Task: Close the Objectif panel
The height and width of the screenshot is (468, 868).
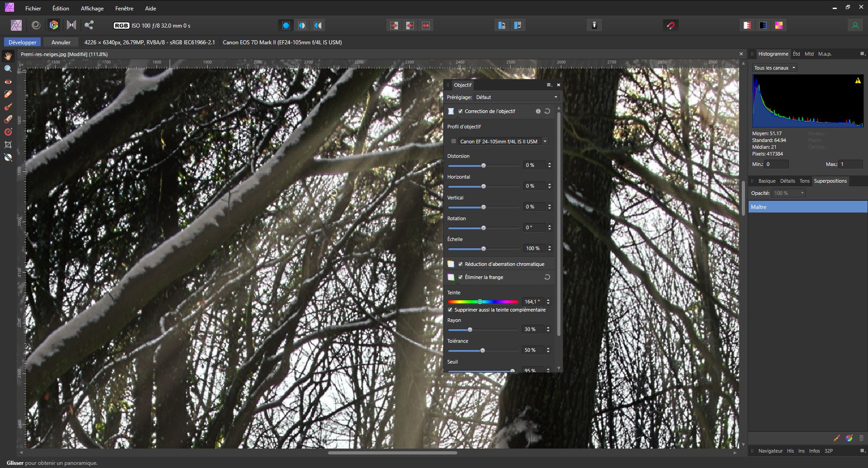Action: click(559, 85)
